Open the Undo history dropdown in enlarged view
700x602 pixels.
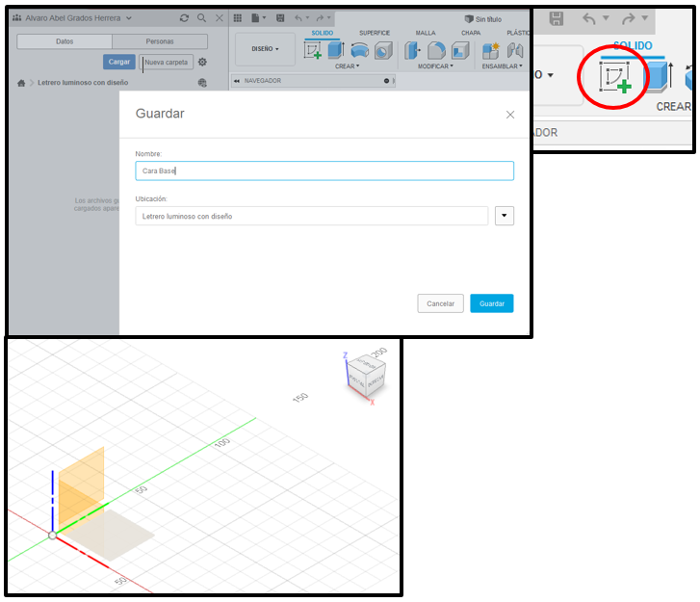[606, 18]
